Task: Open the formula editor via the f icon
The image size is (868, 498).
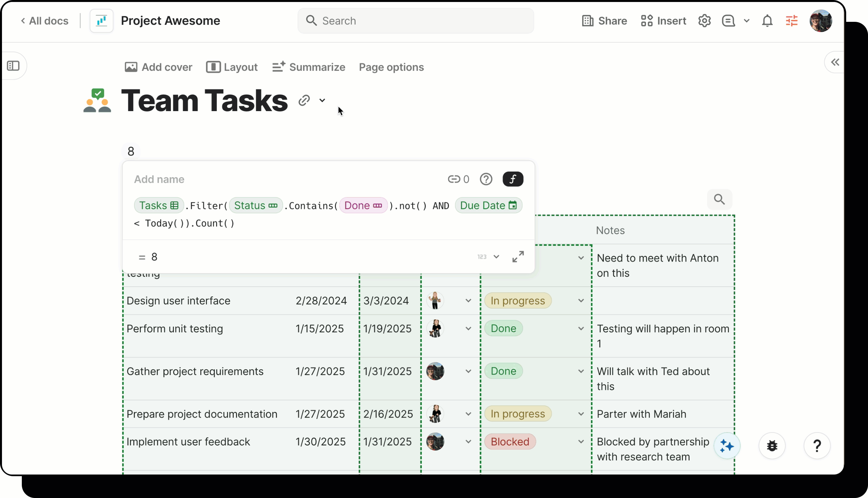Action: pos(513,179)
